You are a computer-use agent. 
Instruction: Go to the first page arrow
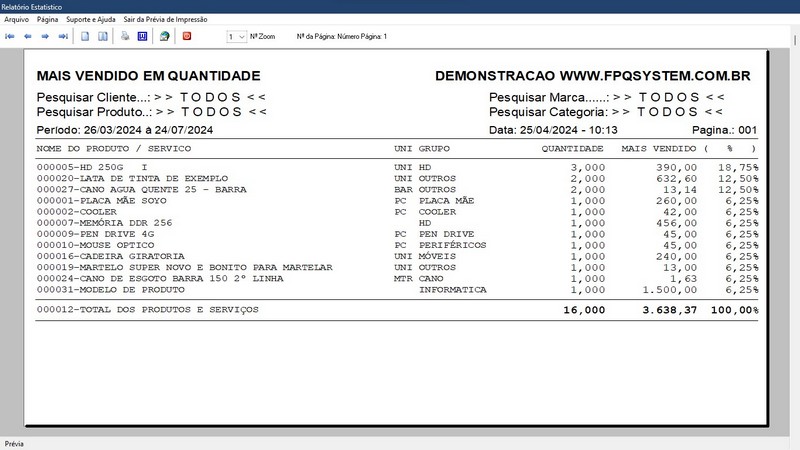click(10, 36)
